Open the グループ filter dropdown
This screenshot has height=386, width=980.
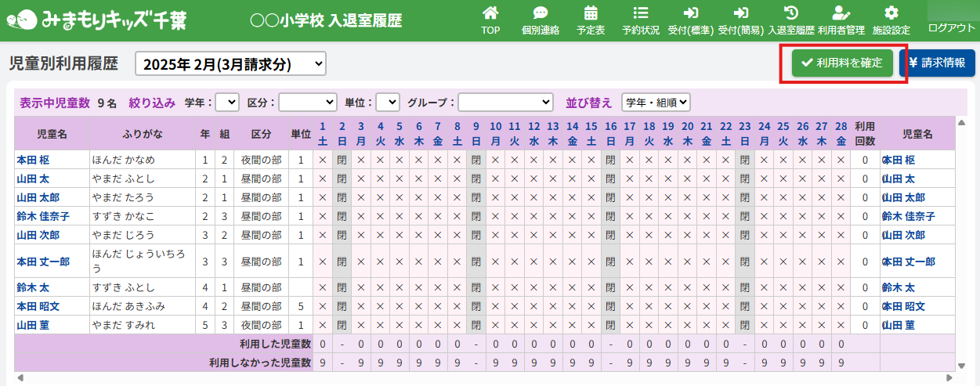coord(505,103)
